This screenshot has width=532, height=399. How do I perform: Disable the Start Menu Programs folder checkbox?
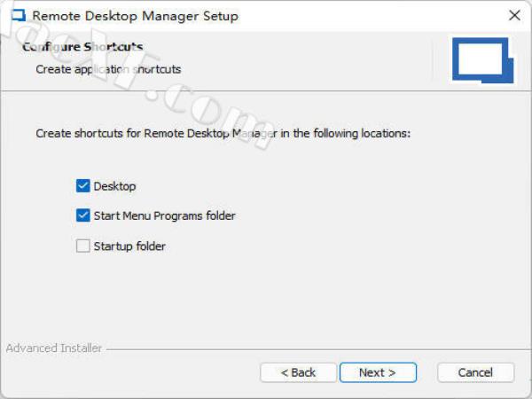coord(83,215)
